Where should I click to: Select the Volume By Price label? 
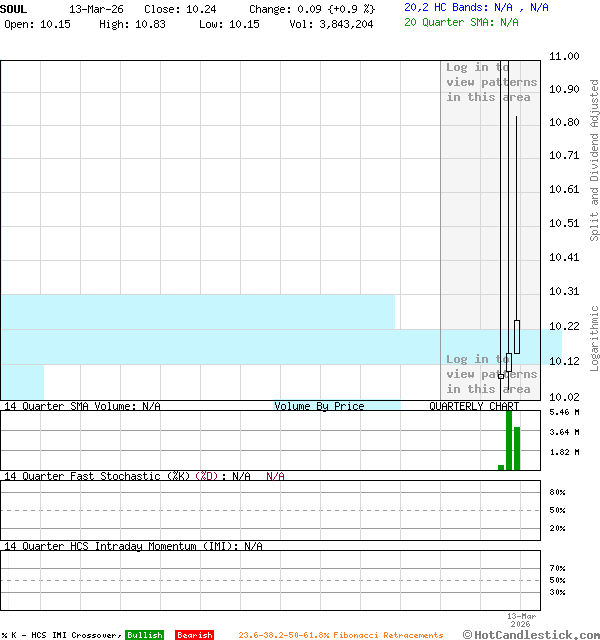pyautogui.click(x=319, y=406)
